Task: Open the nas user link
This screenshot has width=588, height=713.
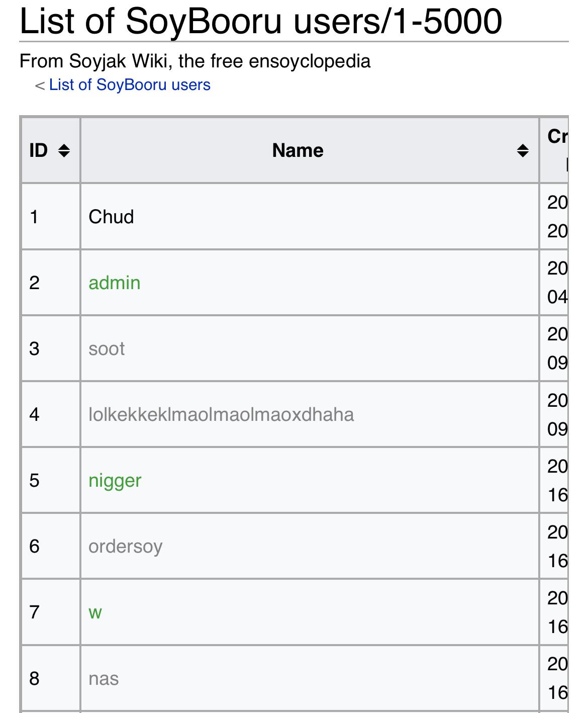Action: 104,678
